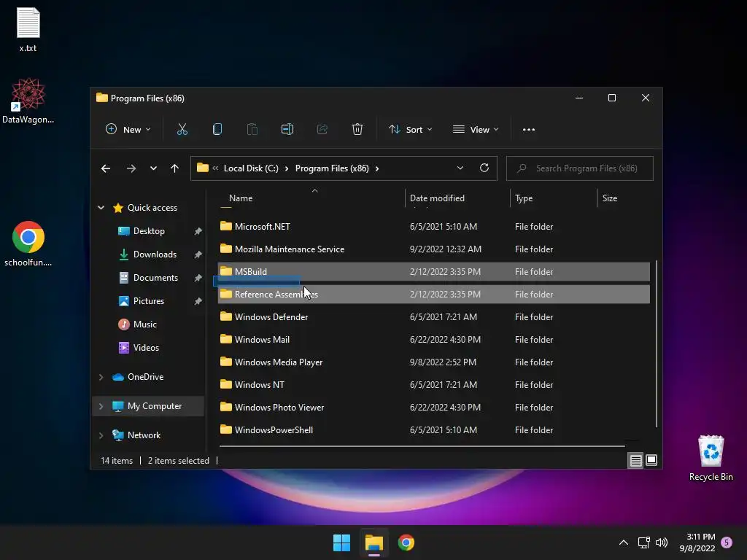Click the Rename icon in toolbar

pos(287,129)
